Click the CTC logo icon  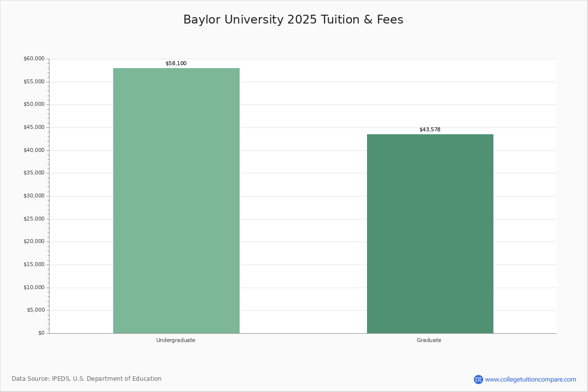click(478, 379)
